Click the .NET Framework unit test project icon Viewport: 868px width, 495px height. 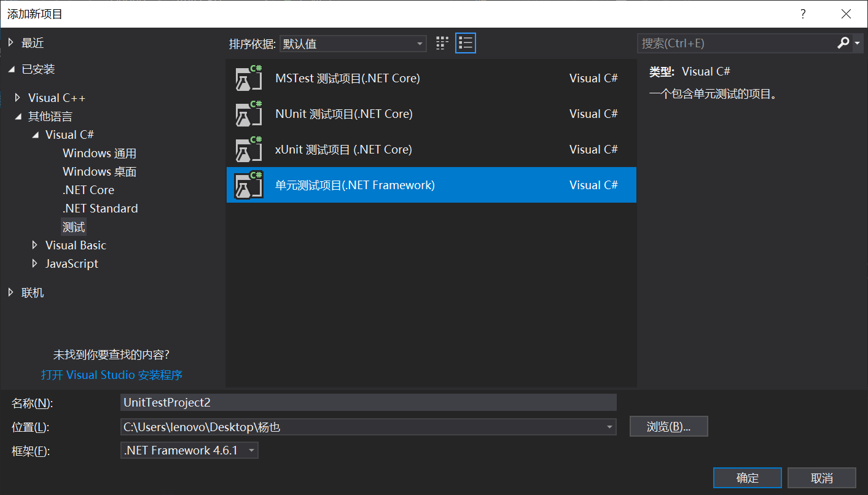tap(249, 185)
